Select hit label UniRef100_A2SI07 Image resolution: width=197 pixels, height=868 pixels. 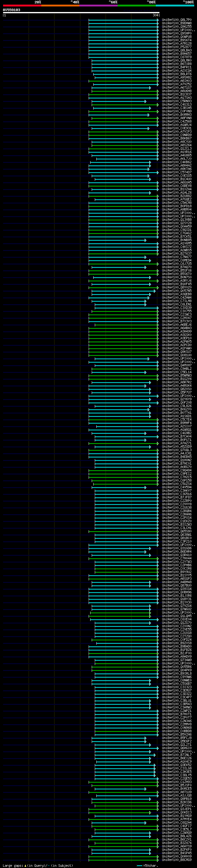[x=176, y=426]
